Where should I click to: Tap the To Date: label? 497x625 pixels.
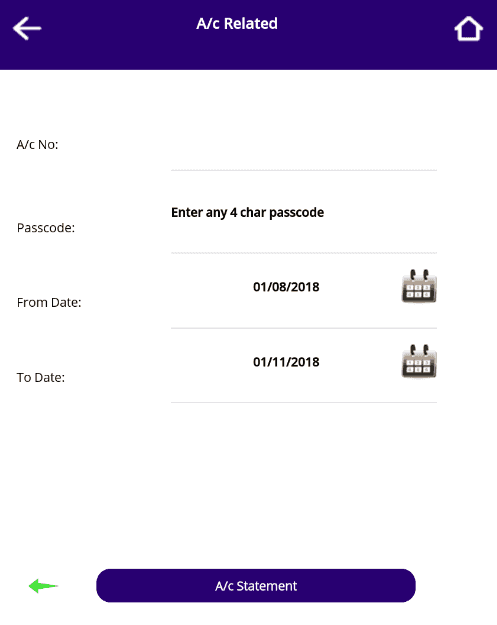(41, 377)
